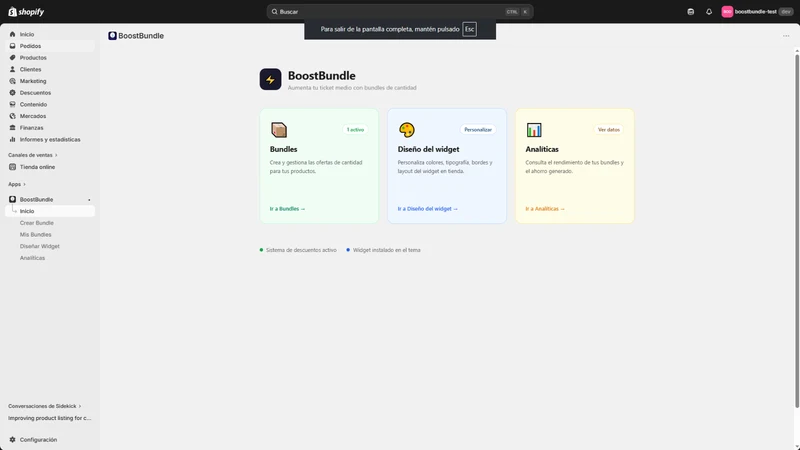The height and width of the screenshot is (450, 800).
Task: Follow the Ir a Bundles link
Action: click(287, 209)
